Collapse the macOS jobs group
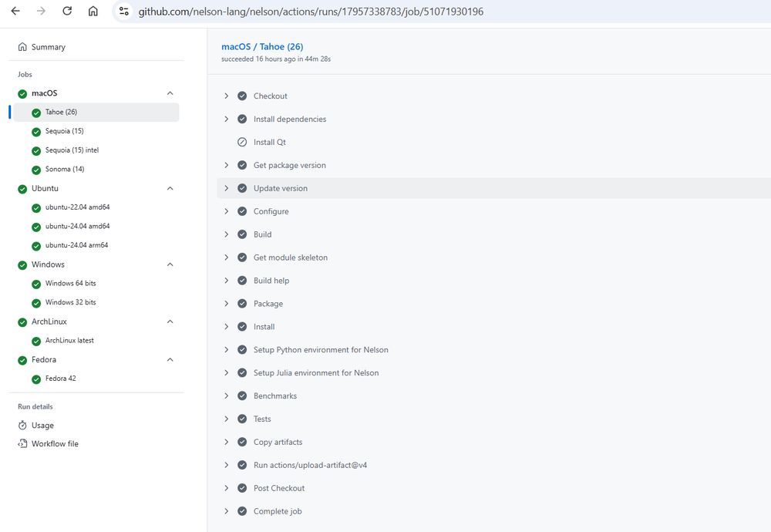 (x=170, y=93)
